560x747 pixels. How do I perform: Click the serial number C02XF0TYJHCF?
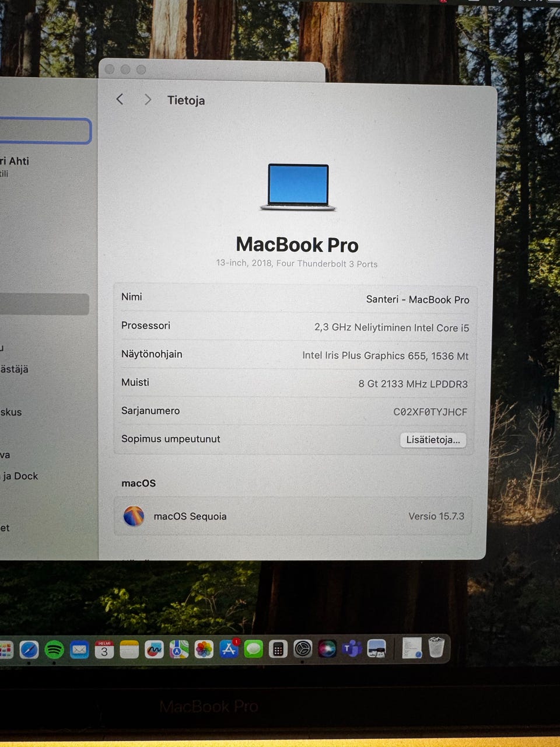430,412
